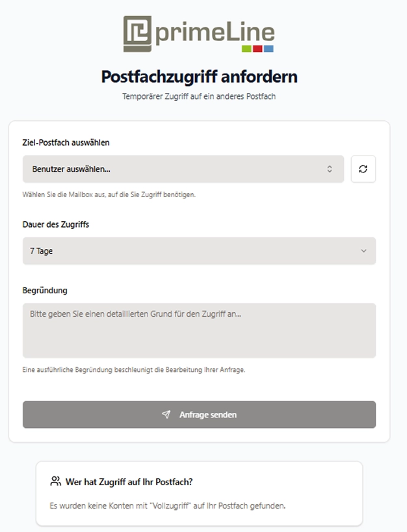Click the paper plane icon on the send button
Viewport: 407px width, 532px height.
[166, 414]
